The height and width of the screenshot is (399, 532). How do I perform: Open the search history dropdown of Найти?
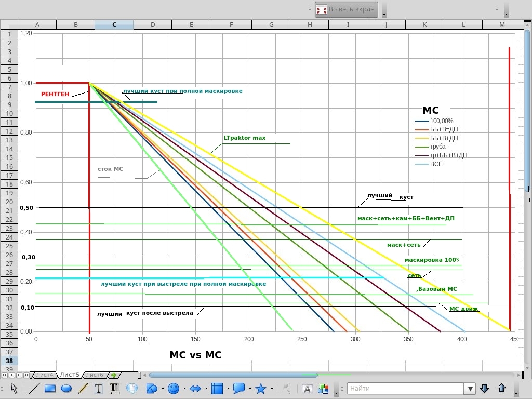[x=471, y=388]
